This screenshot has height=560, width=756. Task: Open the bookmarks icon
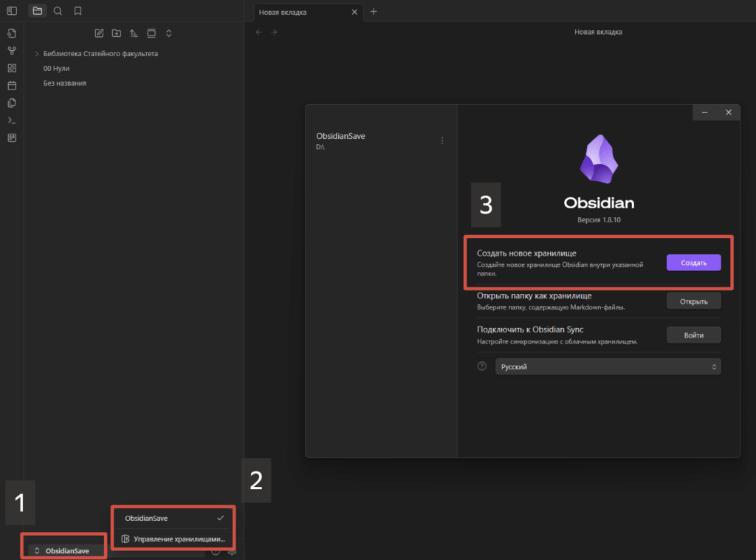78,10
